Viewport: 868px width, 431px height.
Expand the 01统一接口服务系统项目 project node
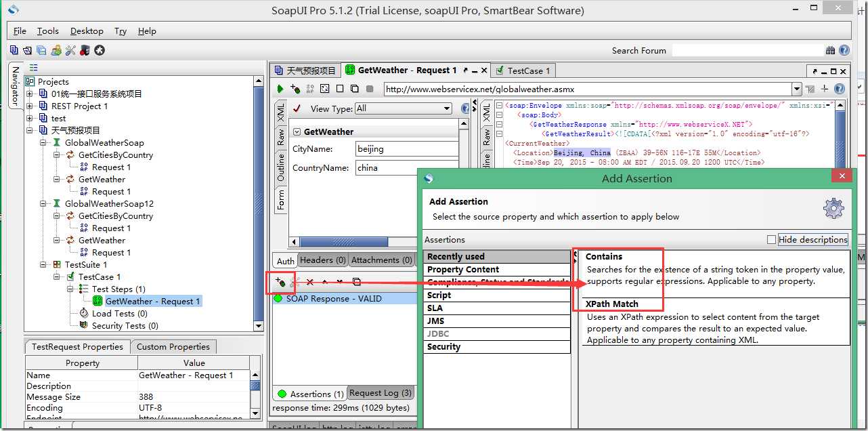30,94
